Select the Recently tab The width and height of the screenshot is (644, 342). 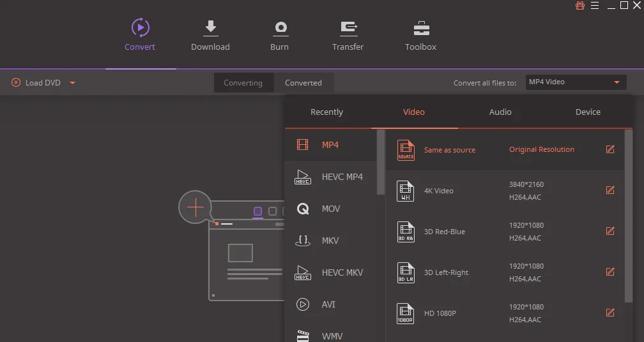(326, 112)
